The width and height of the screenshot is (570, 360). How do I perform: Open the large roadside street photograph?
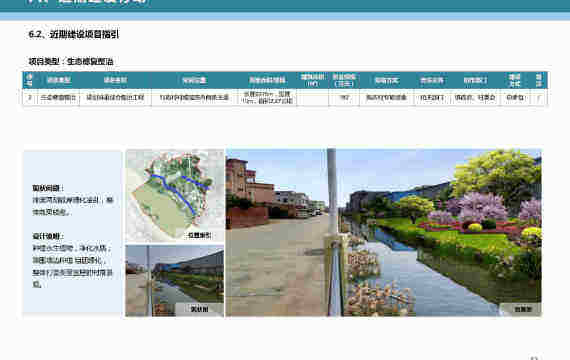[281, 232]
